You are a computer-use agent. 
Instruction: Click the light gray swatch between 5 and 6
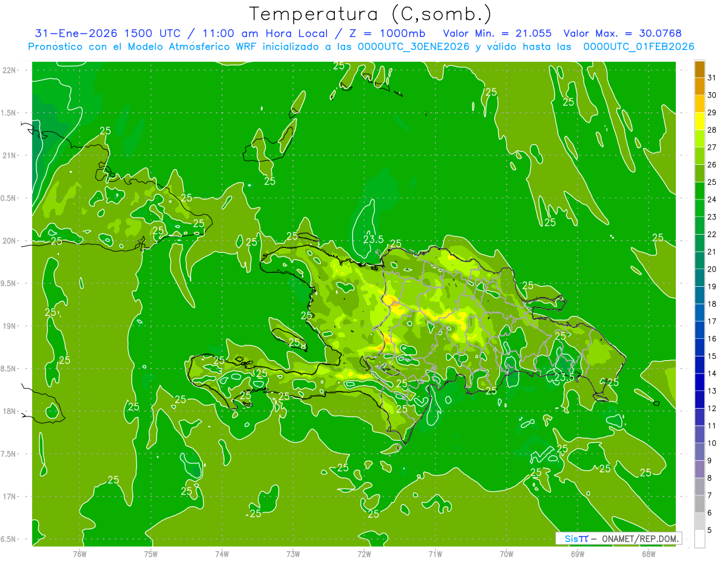click(x=699, y=522)
